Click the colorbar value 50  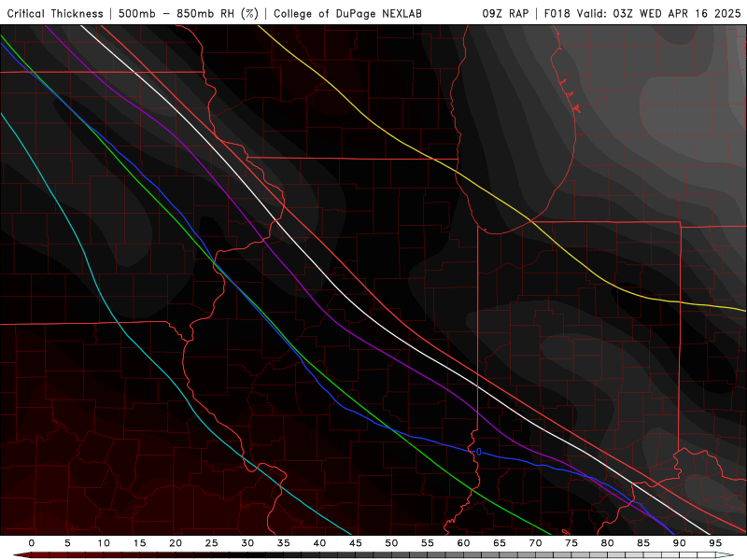(x=391, y=543)
